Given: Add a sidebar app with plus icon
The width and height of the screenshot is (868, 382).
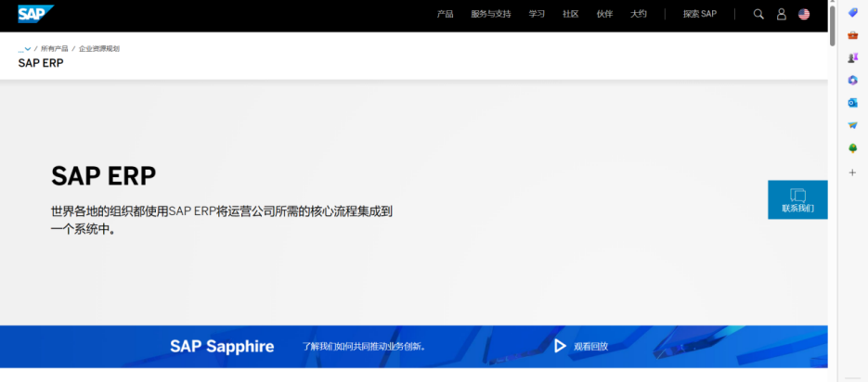Looking at the screenshot, I should [x=852, y=172].
